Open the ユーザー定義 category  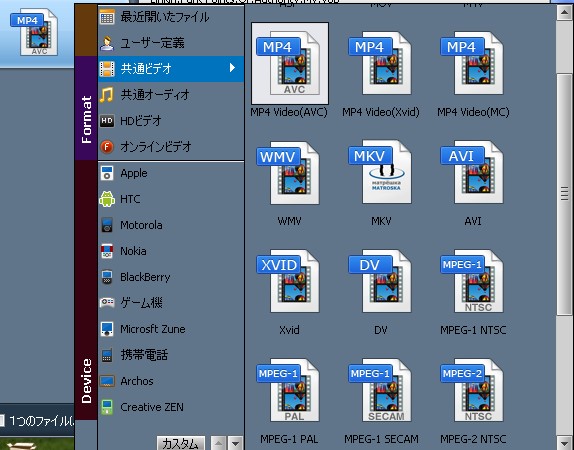point(170,43)
